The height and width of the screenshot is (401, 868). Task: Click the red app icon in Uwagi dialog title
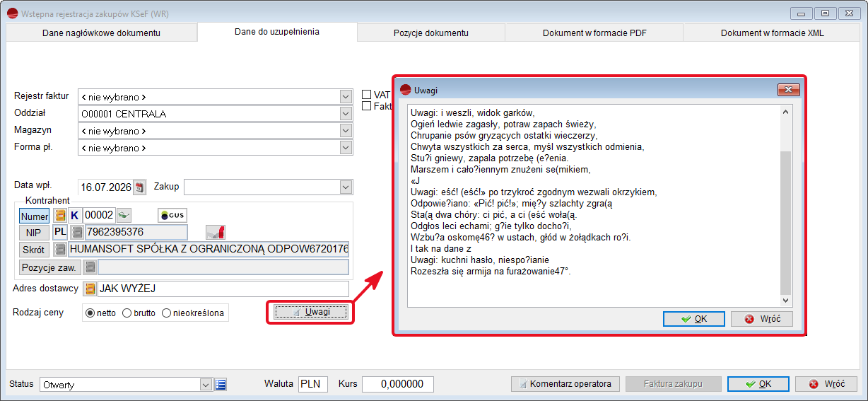pyautogui.click(x=406, y=90)
